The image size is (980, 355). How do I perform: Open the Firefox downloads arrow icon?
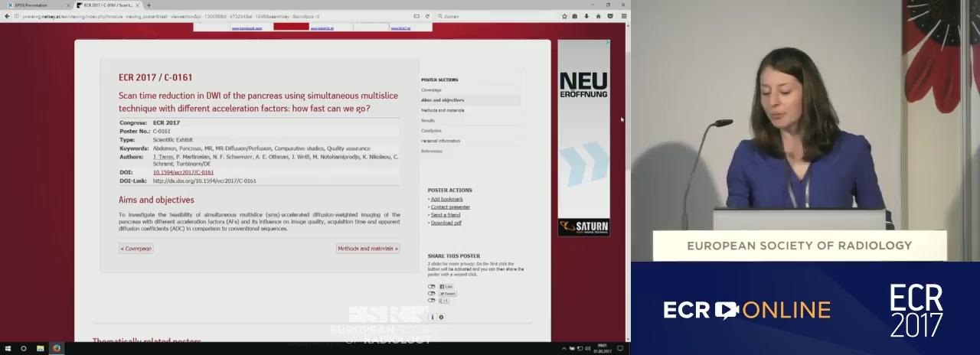[x=587, y=15]
